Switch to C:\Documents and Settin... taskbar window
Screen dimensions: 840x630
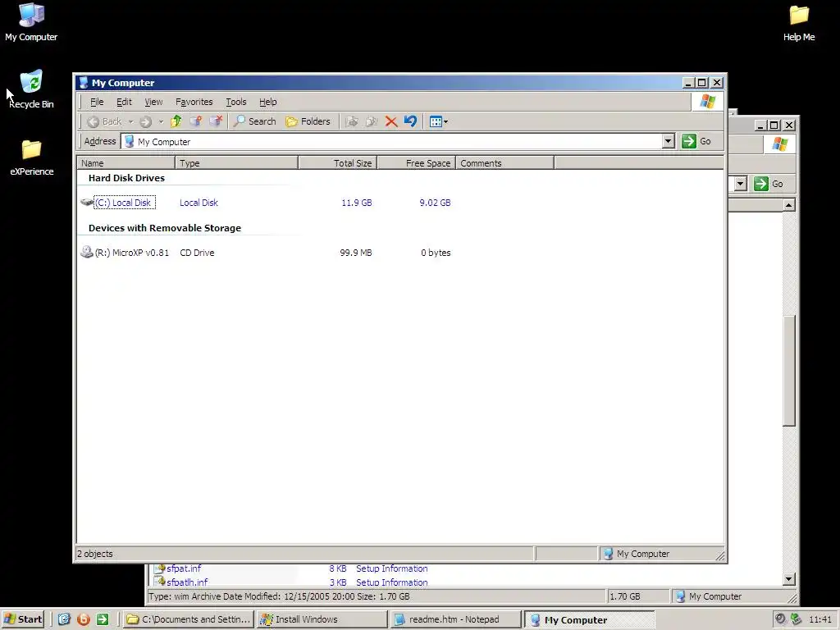click(188, 619)
